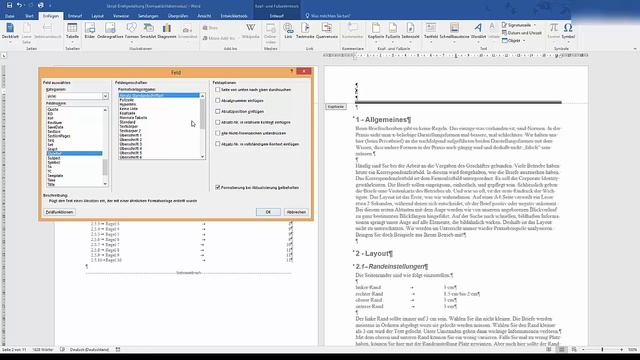Click the quick print preview icon in title bar
The height and width of the screenshot is (360, 640).
40,5
